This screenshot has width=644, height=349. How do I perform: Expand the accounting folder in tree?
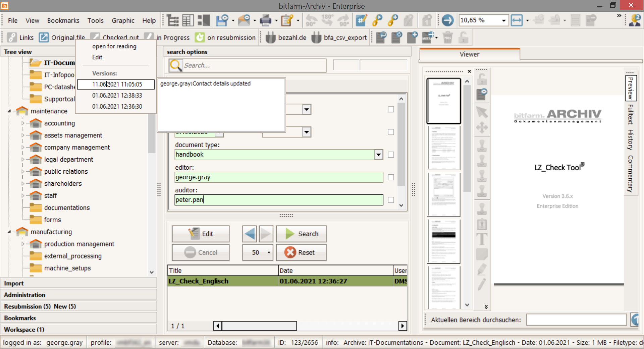[23, 123]
